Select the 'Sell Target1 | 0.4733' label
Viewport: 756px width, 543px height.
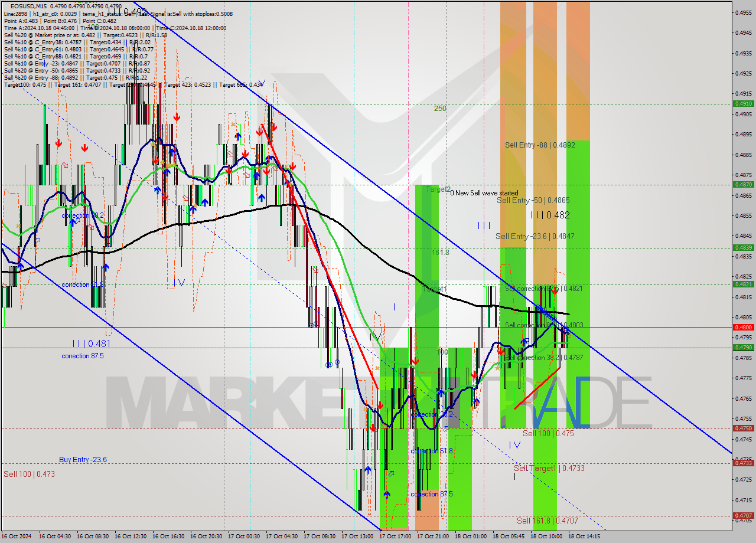click(549, 468)
